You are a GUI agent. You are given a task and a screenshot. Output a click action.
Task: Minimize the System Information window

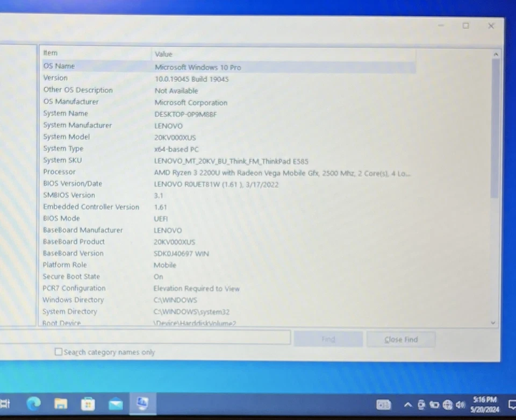pos(441,25)
